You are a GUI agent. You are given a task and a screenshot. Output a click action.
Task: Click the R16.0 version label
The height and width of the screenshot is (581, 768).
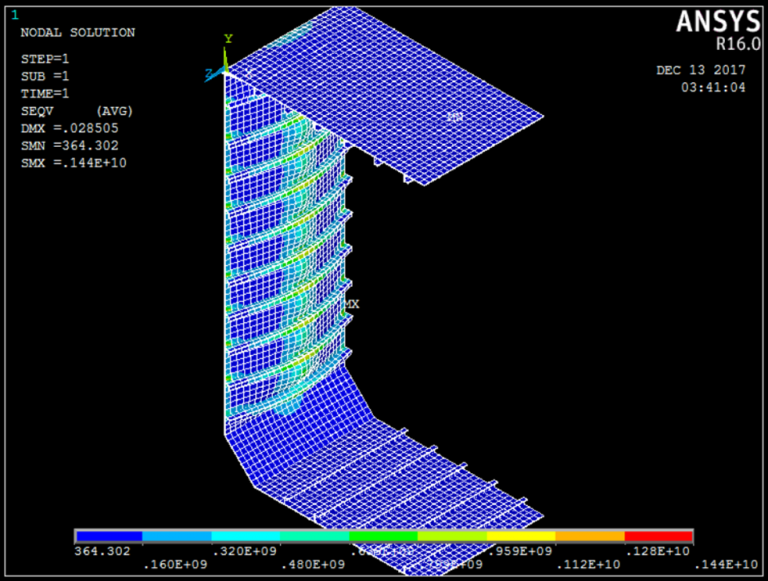click(738, 45)
